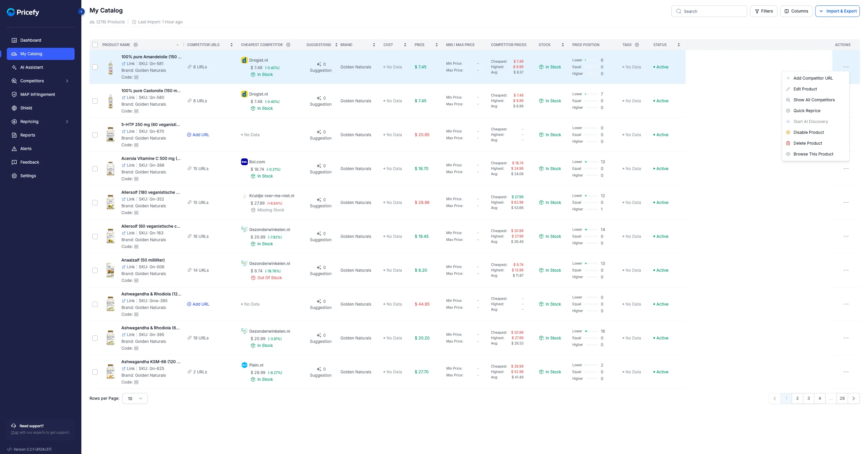Image resolution: width=868 pixels, height=454 pixels.
Task: Choose Quick Reprice from menu
Action: pyautogui.click(x=815, y=111)
